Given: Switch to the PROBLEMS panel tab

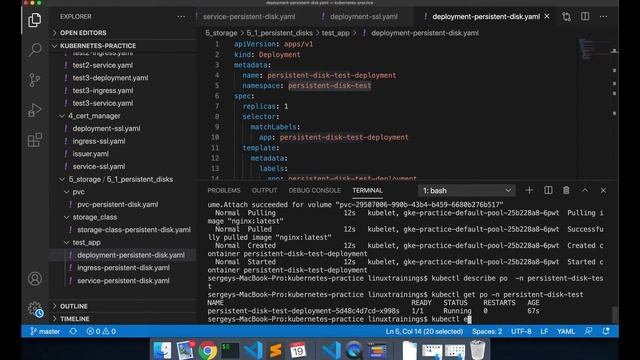Looking at the screenshot, I should (224, 191).
